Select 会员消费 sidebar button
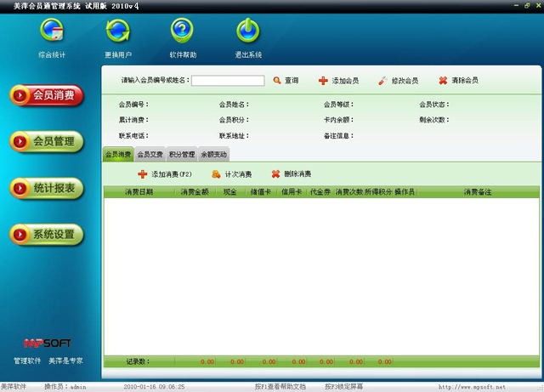Screen dimensions: 544x392 47,95
